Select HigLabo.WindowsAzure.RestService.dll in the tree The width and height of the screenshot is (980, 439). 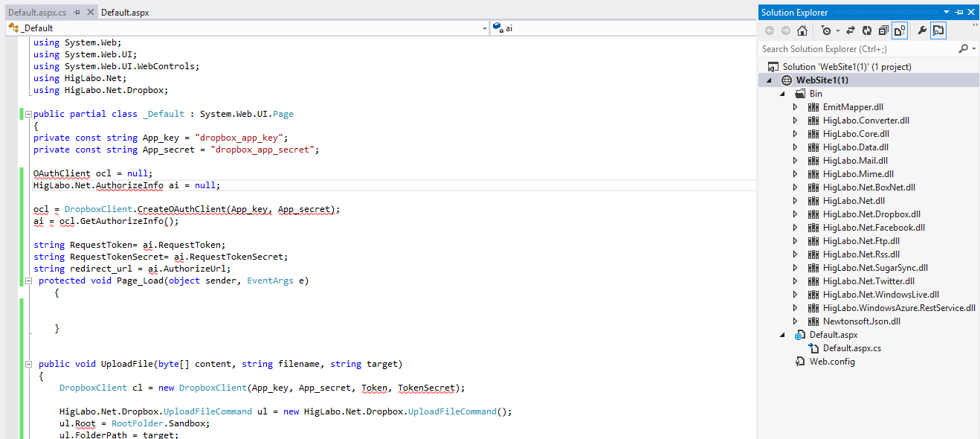tap(899, 308)
